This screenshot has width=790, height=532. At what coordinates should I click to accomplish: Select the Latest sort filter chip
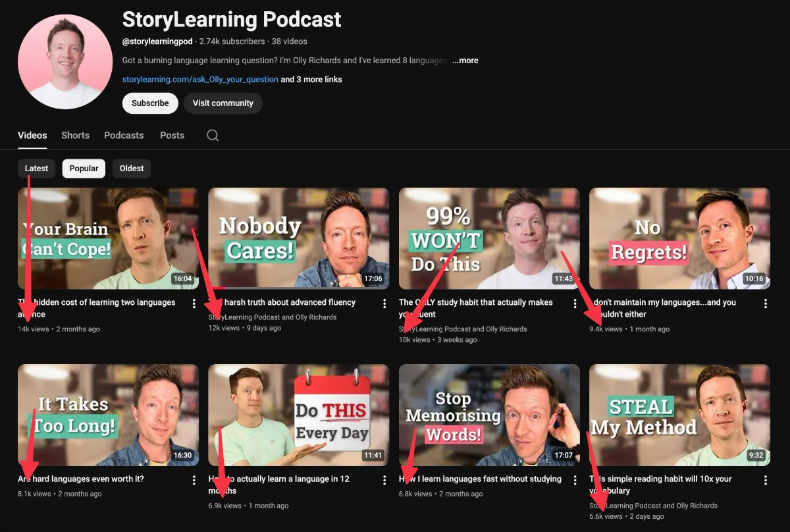click(36, 169)
